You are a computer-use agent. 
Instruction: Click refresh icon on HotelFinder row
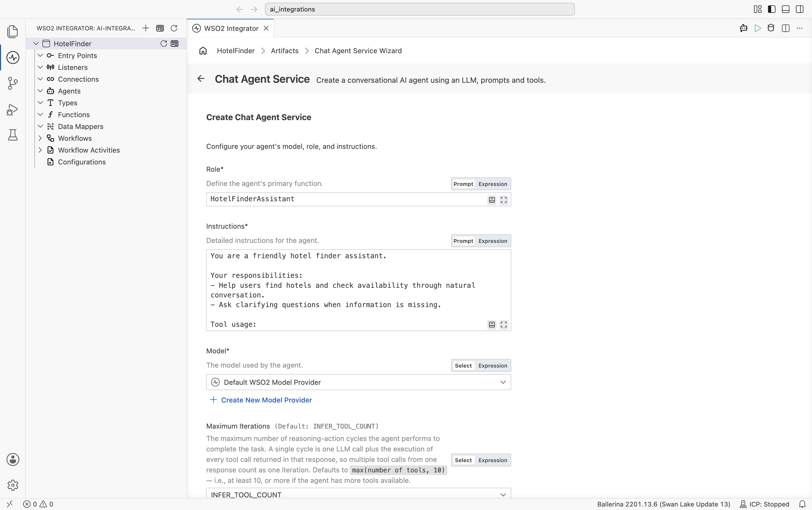164,44
